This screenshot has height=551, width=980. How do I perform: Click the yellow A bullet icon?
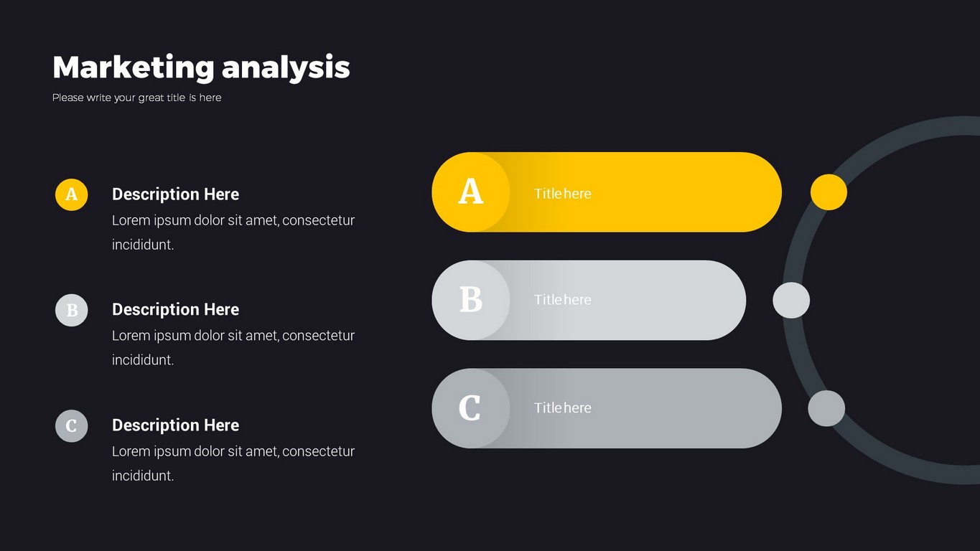pos(72,194)
